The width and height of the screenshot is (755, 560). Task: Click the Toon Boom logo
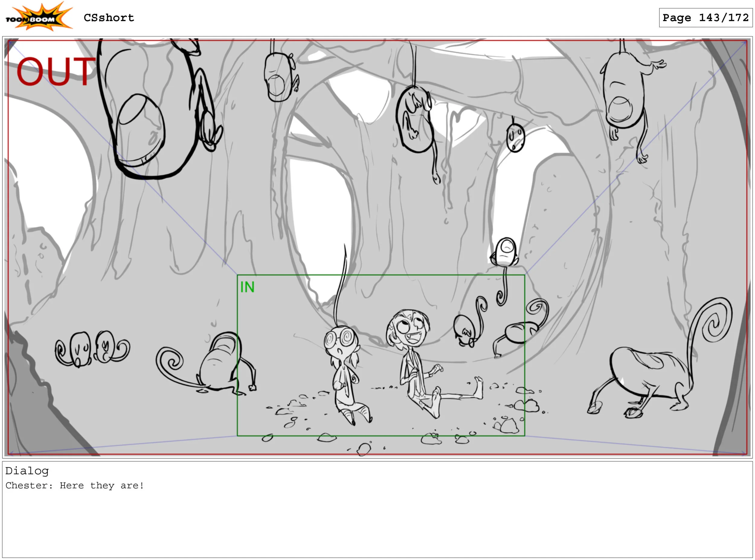click(38, 17)
